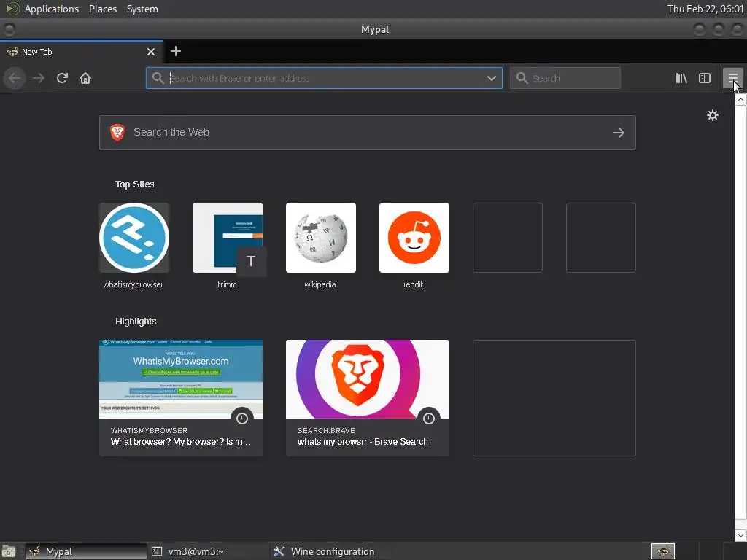Viewport: 747px width, 560px height.
Task: Open the Home page button
Action: (85, 78)
